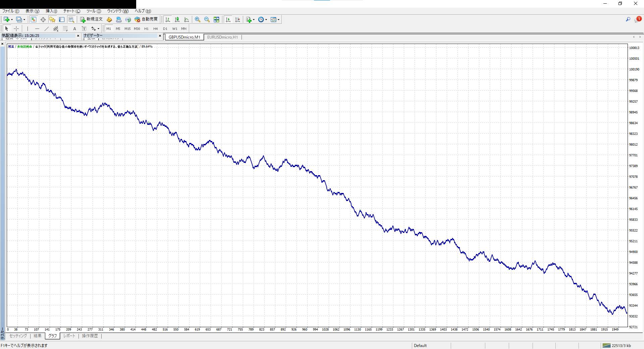Image resolution: width=644 pixels, height=349 pixels.
Task: Open the チャート menu
Action: click(x=72, y=11)
